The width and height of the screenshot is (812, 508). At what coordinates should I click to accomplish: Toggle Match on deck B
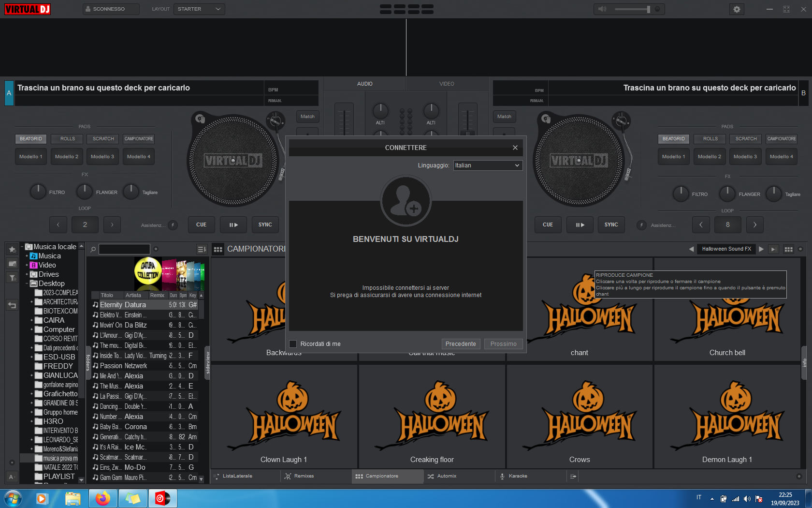[x=504, y=117]
